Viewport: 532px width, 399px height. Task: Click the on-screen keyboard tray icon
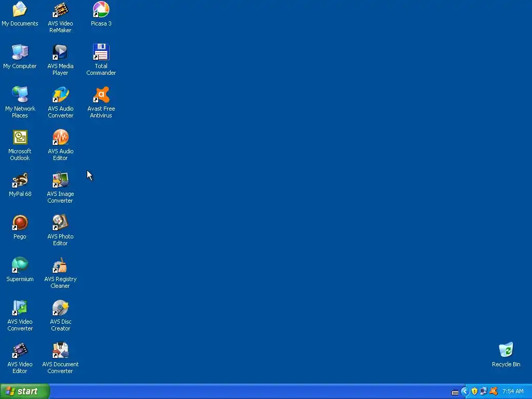tap(455, 392)
